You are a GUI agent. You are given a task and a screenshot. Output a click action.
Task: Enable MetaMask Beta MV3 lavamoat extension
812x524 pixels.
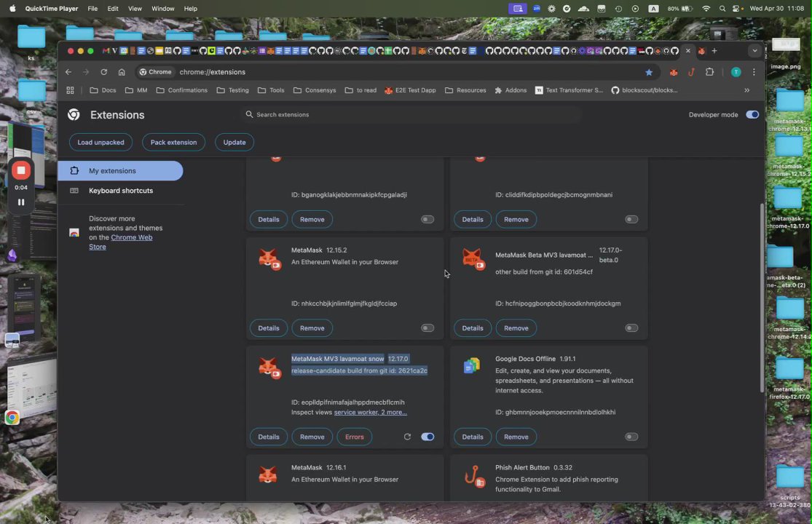(x=631, y=328)
